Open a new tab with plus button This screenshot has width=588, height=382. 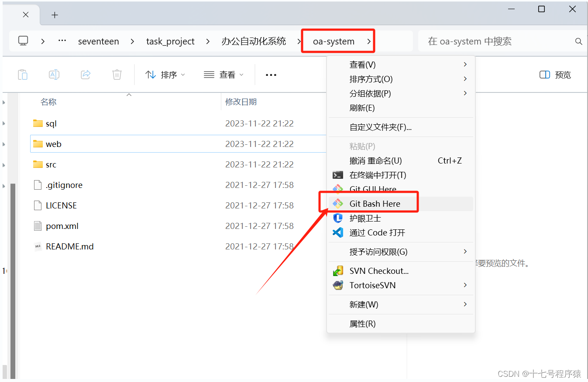point(55,15)
